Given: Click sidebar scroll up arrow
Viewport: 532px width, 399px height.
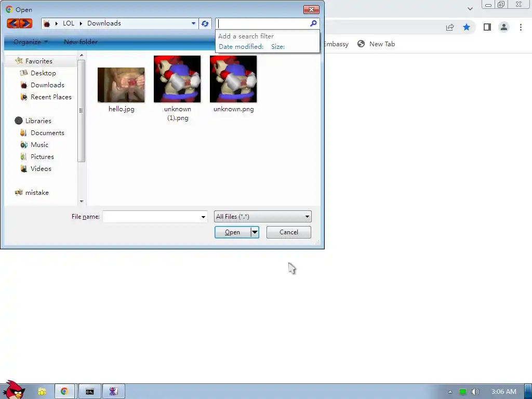Looking at the screenshot, I should coord(82,55).
